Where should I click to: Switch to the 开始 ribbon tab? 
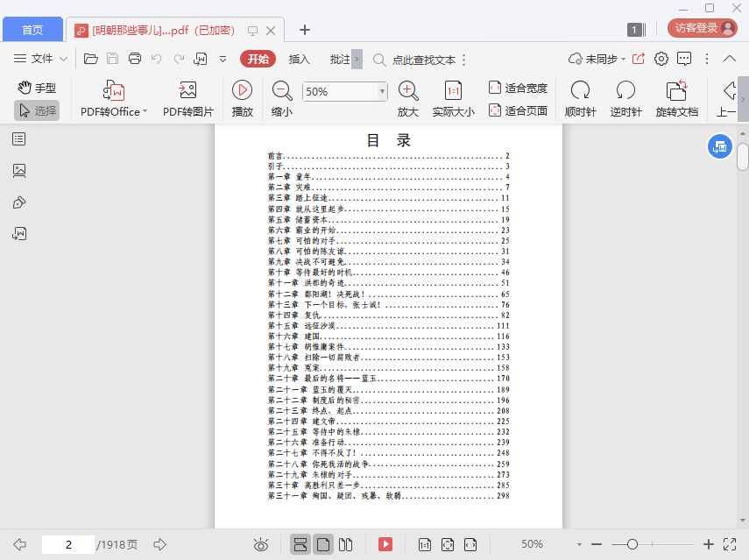click(x=258, y=59)
